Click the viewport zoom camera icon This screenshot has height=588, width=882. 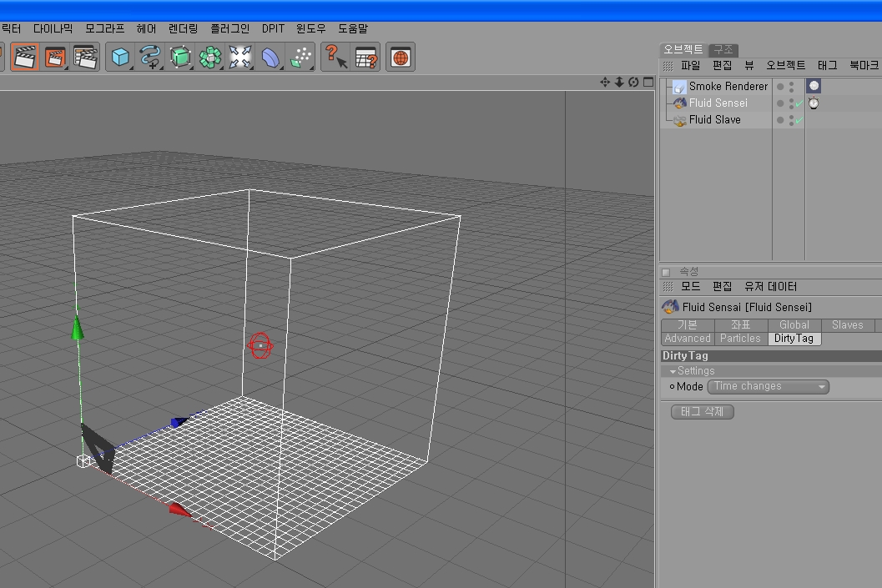tap(619, 82)
